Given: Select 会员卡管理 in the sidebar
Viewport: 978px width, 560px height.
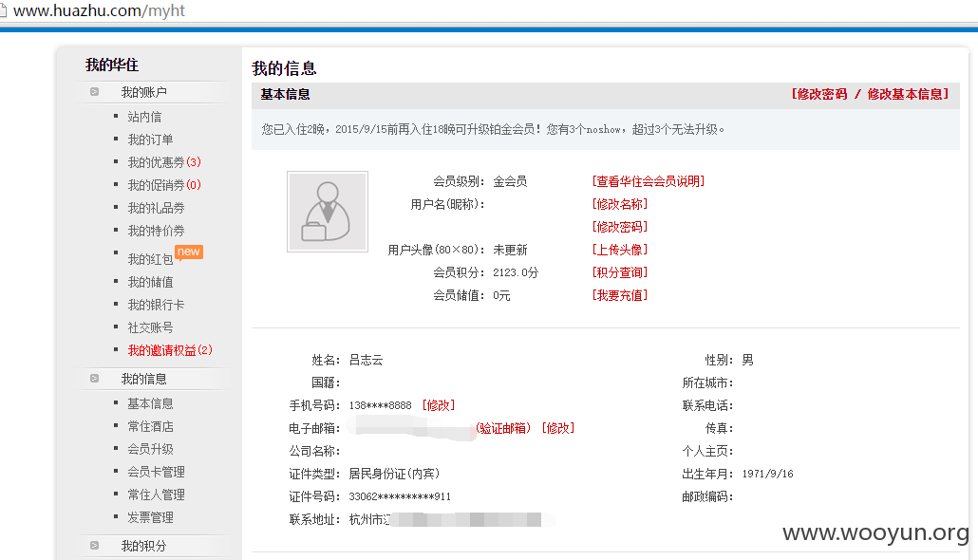Looking at the screenshot, I should [156, 472].
